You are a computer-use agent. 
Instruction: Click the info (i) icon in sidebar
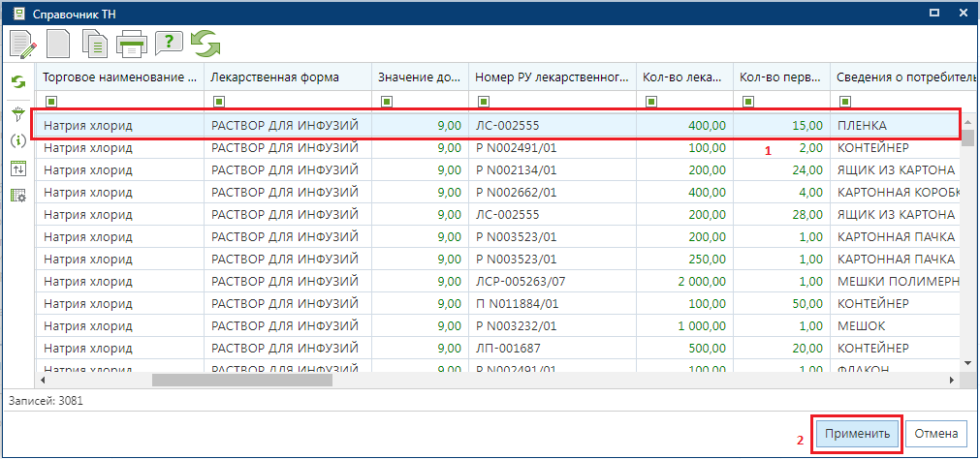(x=18, y=141)
